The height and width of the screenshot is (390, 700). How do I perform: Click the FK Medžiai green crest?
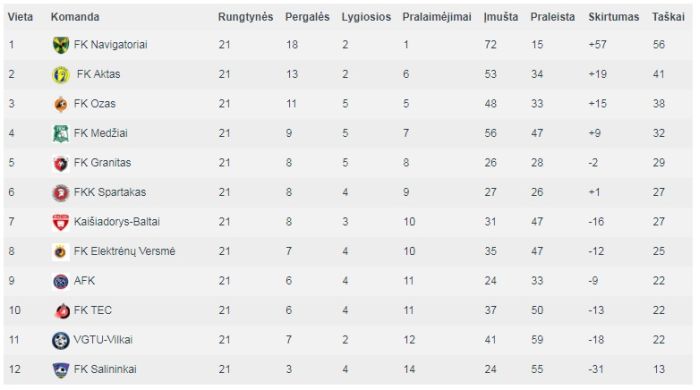click(x=61, y=133)
